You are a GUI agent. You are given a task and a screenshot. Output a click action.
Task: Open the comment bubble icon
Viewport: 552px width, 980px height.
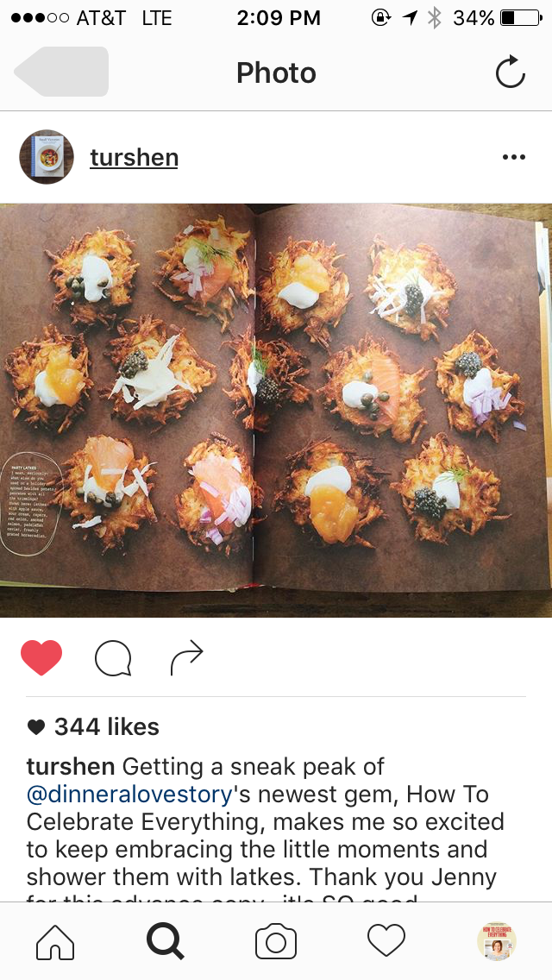click(113, 658)
